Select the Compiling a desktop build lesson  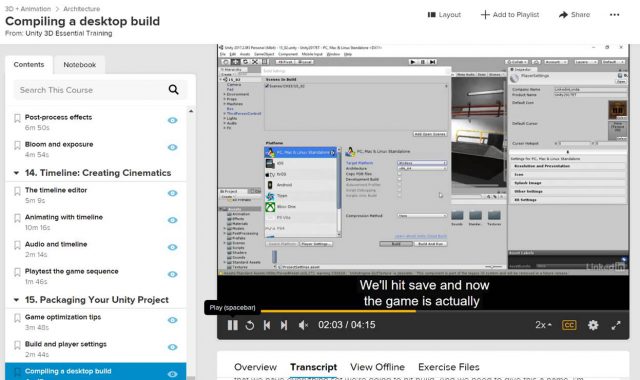(96, 371)
